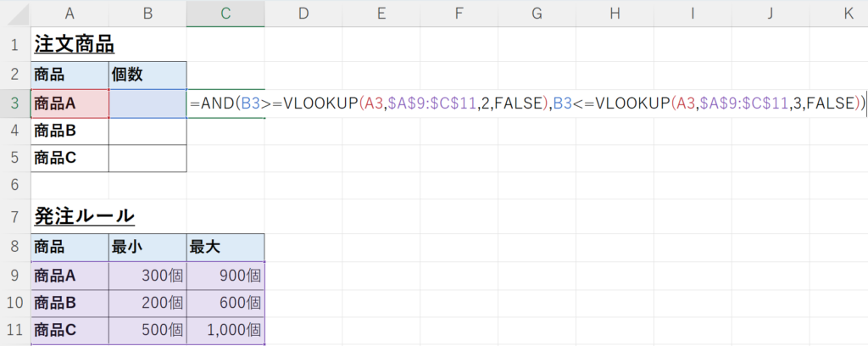Select column B header
Screen dimensions: 868x346
pyautogui.click(x=147, y=14)
